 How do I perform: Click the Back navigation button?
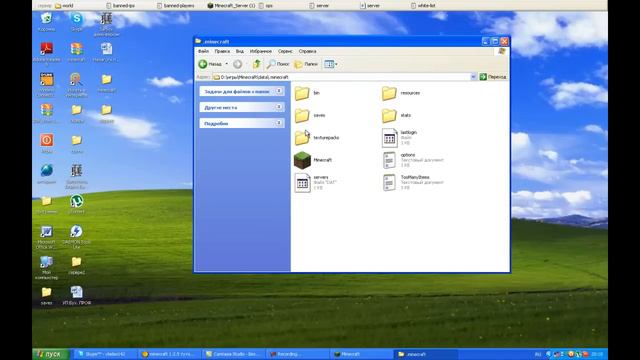(210, 64)
